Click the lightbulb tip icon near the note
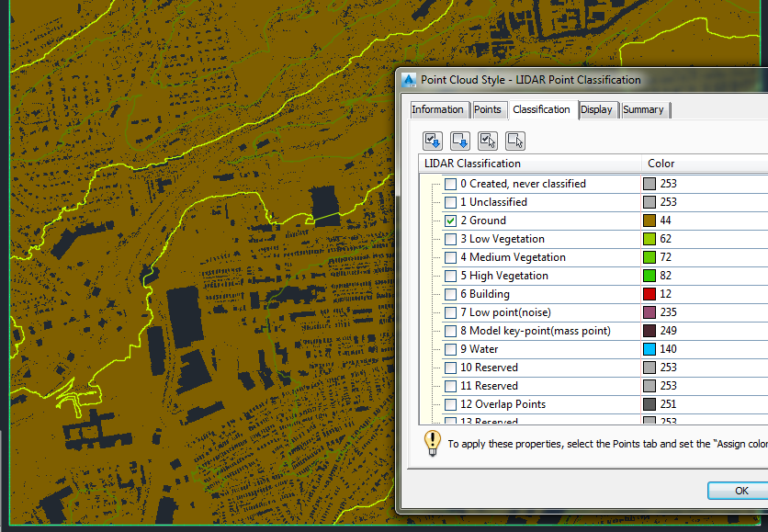The height and width of the screenshot is (532, 768). [x=432, y=444]
